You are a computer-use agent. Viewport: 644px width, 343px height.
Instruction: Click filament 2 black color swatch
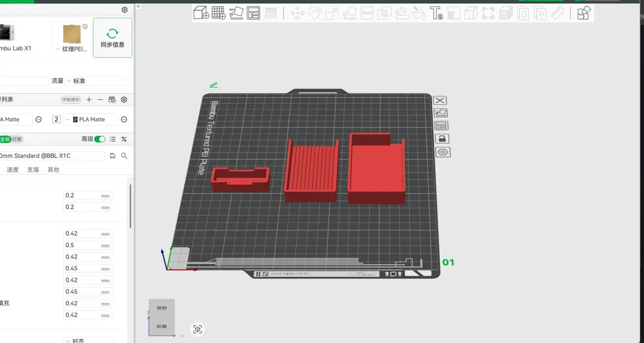click(x=75, y=120)
